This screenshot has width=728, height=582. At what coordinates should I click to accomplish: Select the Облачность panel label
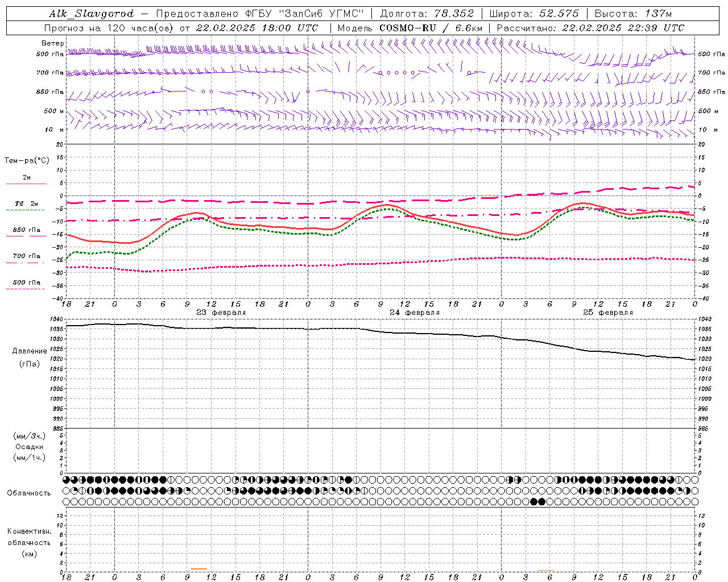29,493
